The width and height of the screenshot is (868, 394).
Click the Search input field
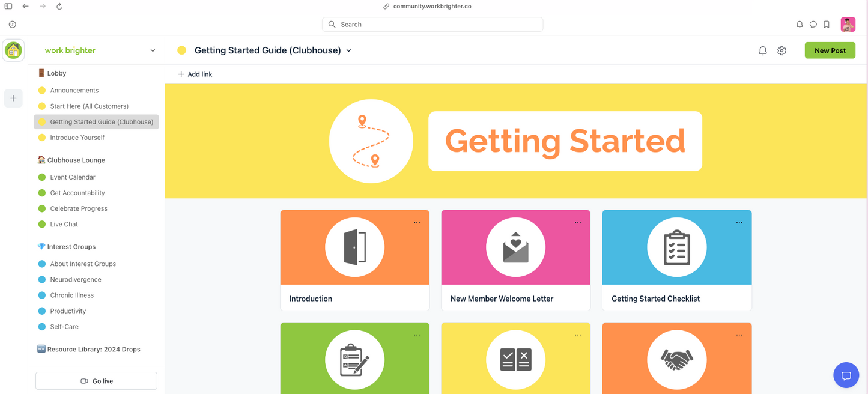click(432, 25)
